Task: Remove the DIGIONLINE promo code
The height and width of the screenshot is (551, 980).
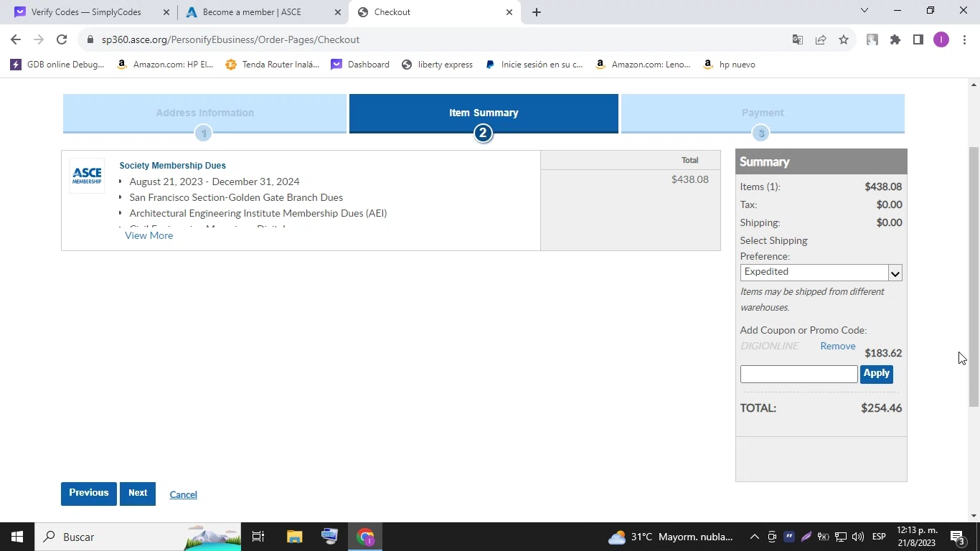Action: coord(838,346)
